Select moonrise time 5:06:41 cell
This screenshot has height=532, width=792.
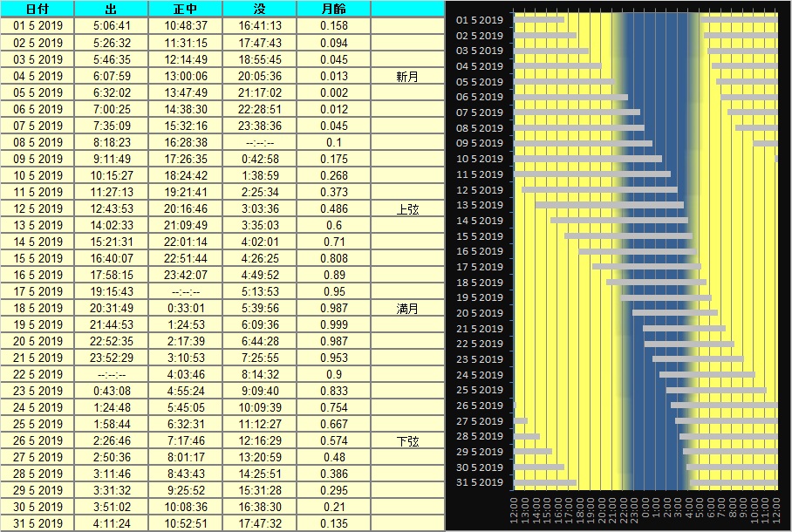click(111, 26)
